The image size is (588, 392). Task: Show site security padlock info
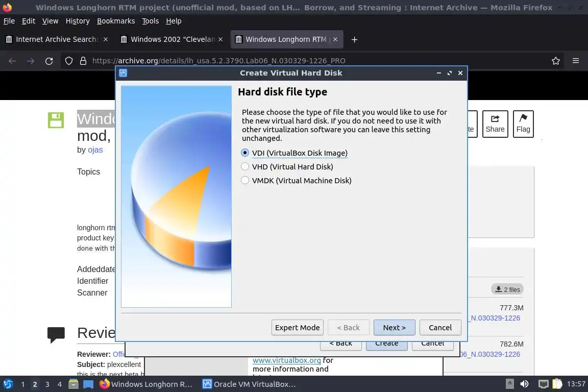click(x=83, y=61)
